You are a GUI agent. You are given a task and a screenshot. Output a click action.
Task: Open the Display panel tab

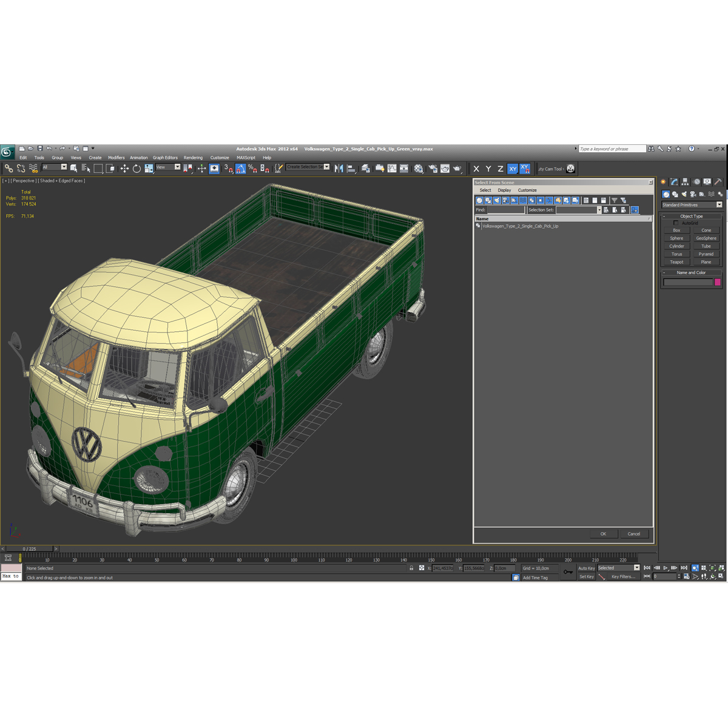(707, 181)
